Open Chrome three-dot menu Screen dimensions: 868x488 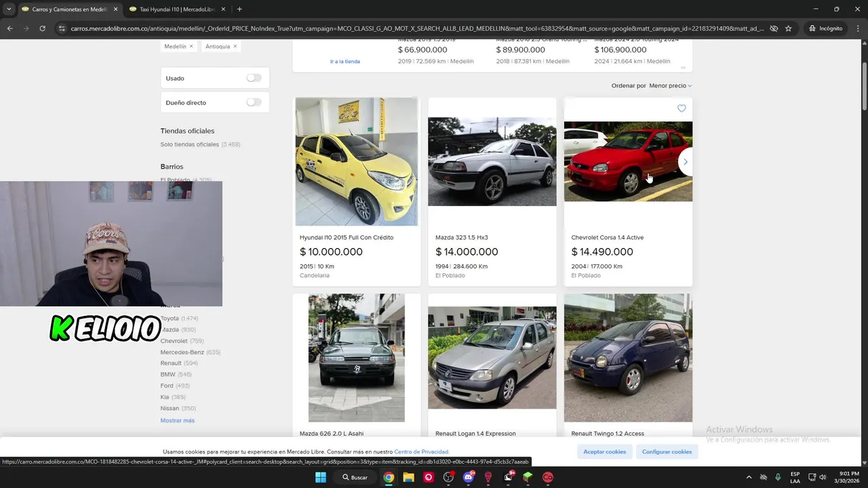[857, 28]
